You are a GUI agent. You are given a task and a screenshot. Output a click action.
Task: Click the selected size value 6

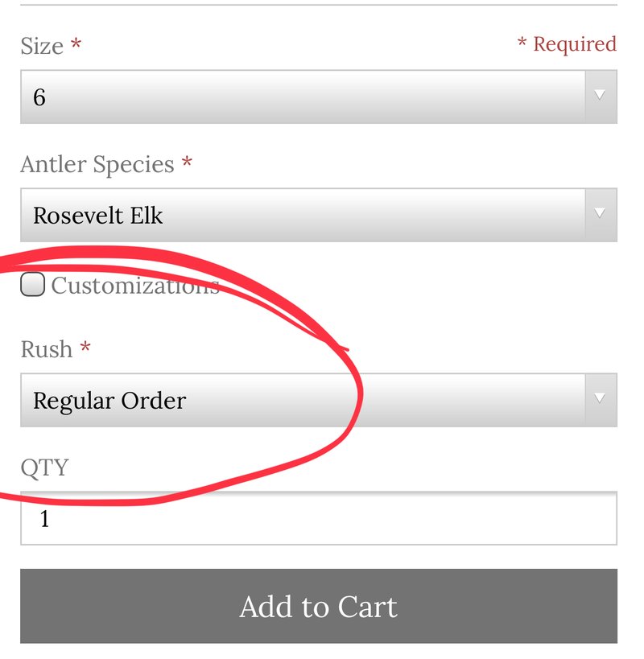coord(39,97)
